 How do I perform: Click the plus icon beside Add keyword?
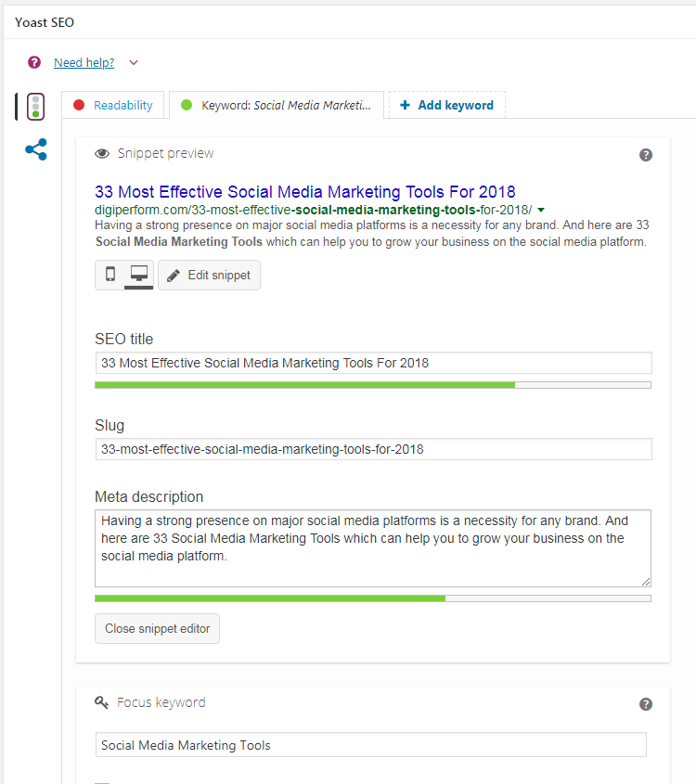coord(405,105)
